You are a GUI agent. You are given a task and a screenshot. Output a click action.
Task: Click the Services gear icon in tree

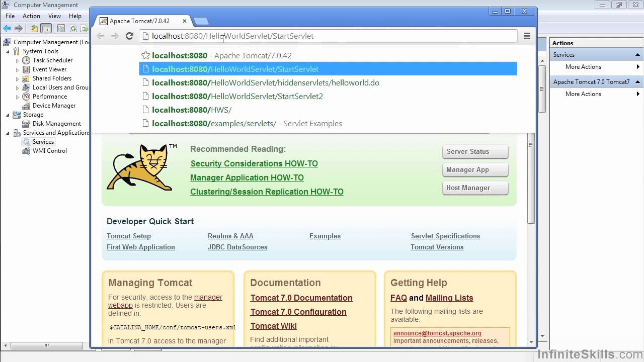(26, 142)
